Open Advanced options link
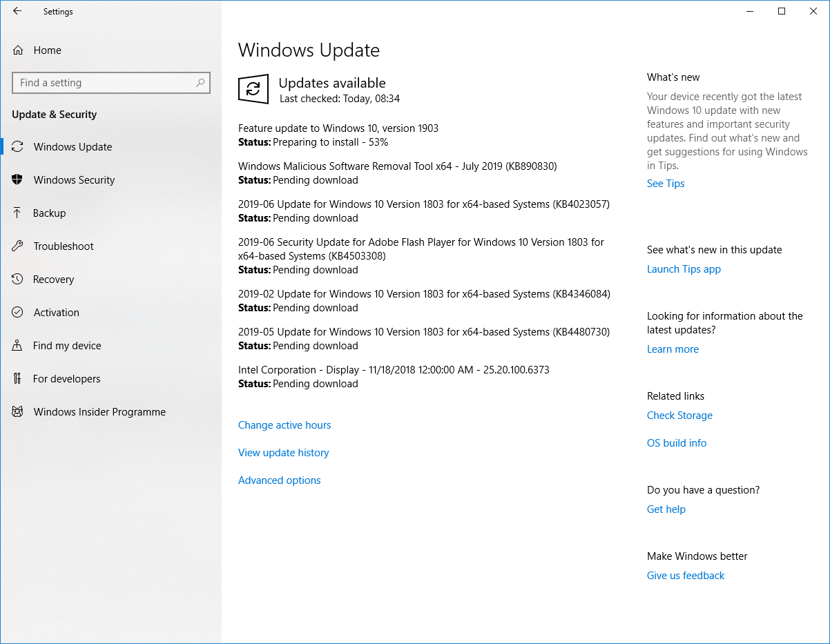Viewport: 830px width, 644px height. pos(279,480)
